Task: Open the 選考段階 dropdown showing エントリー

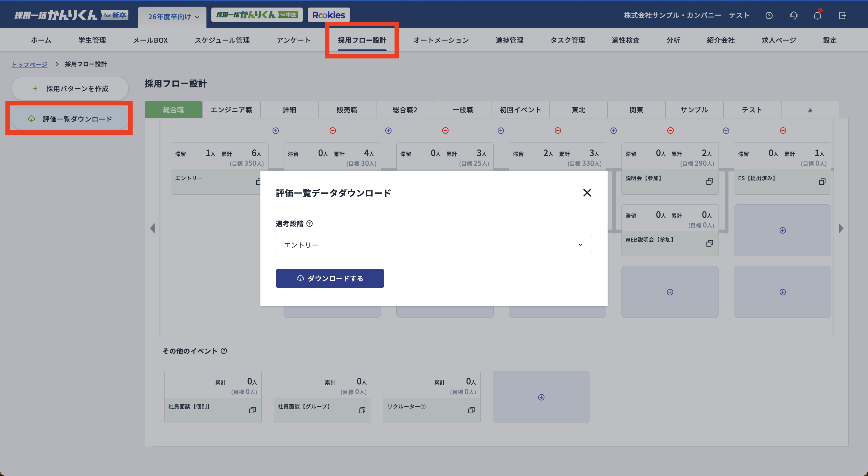Action: [x=433, y=244]
